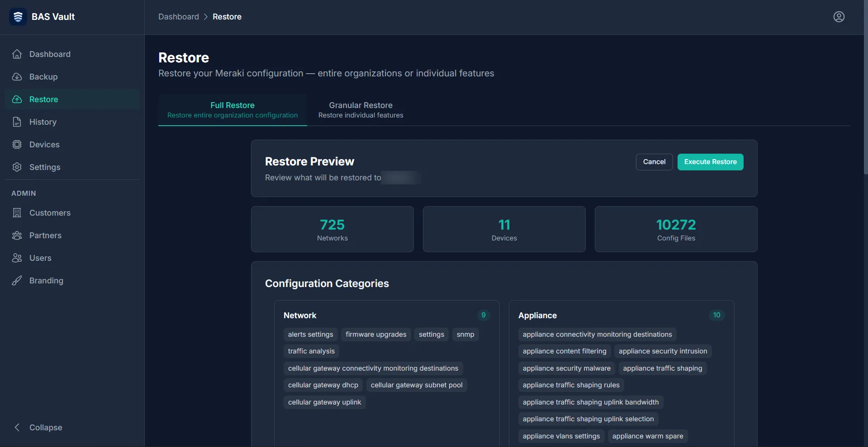Click the 725 Networks stat card
The image size is (868, 447).
332,229
